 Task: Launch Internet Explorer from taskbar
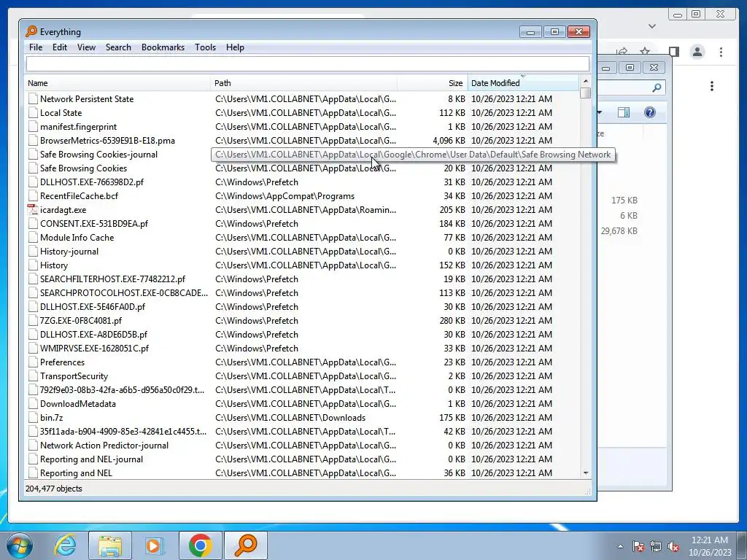[65, 545]
